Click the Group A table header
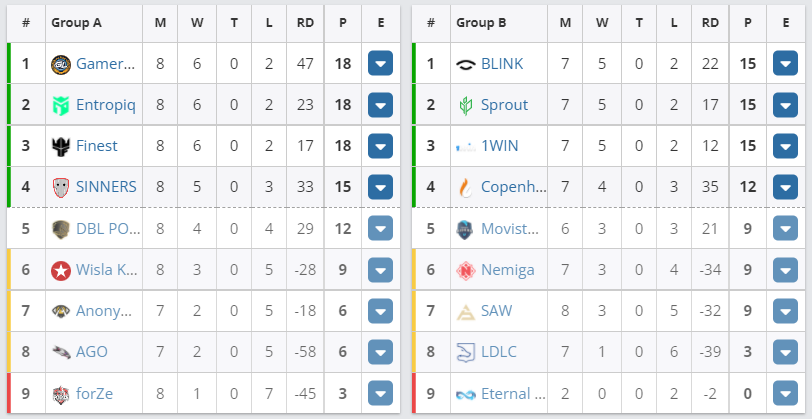The height and width of the screenshot is (419, 812). tap(81, 22)
